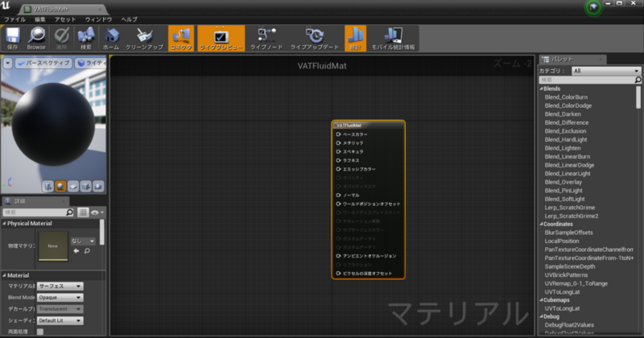Viewport: 644px width, 338px height.
Task: Select the sphere preview shape icon
Action: point(60,187)
